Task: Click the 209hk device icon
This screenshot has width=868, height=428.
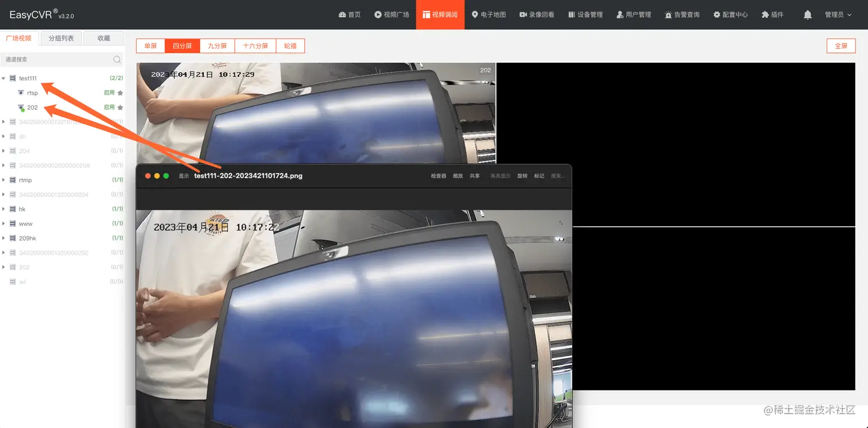Action: tap(13, 238)
